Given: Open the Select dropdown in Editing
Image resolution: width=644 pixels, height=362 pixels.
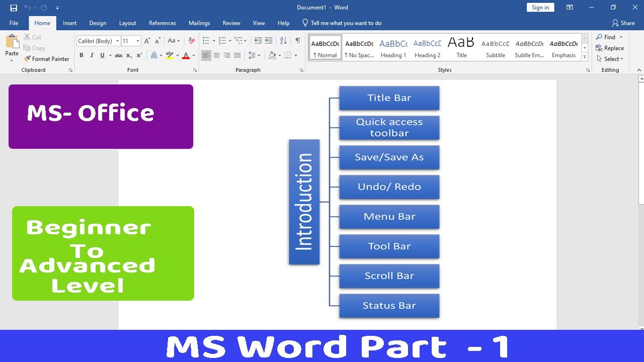Looking at the screenshot, I should tap(610, 59).
